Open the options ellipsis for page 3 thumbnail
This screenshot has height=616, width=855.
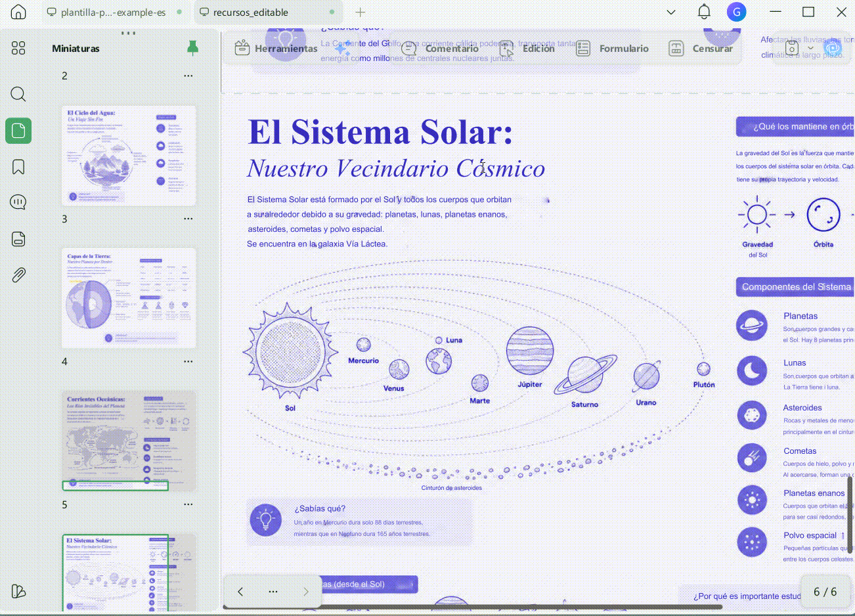(x=188, y=219)
